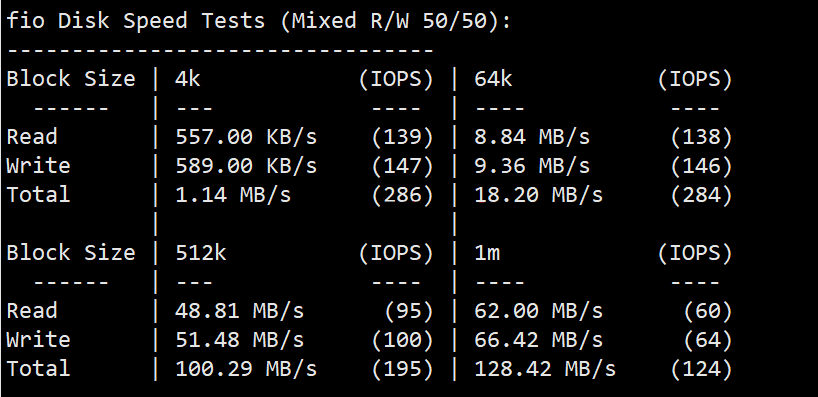Click the 512k block size label
The width and height of the screenshot is (818, 397).
pos(201,253)
